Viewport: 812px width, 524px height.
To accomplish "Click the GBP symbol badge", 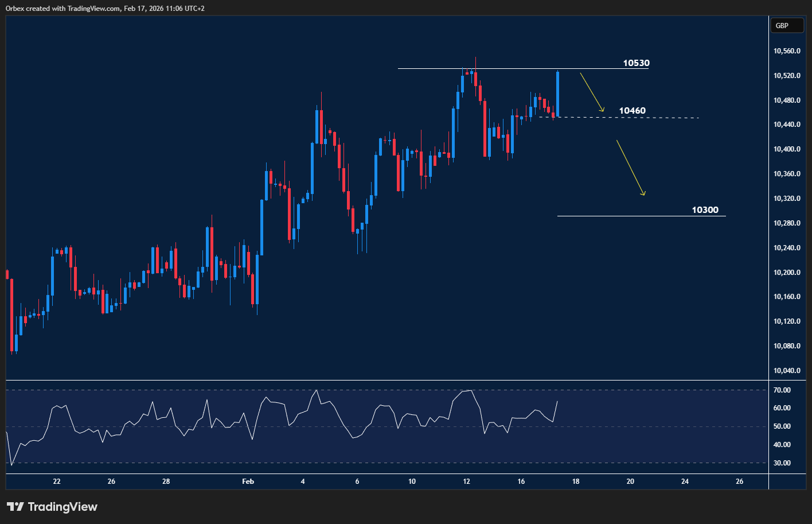I will 787,25.
